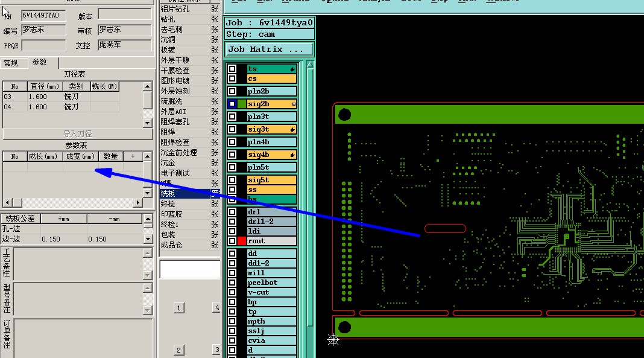Select the cvia layer name
Image resolution: width=644 pixels, height=358 pixels.
pos(271,340)
